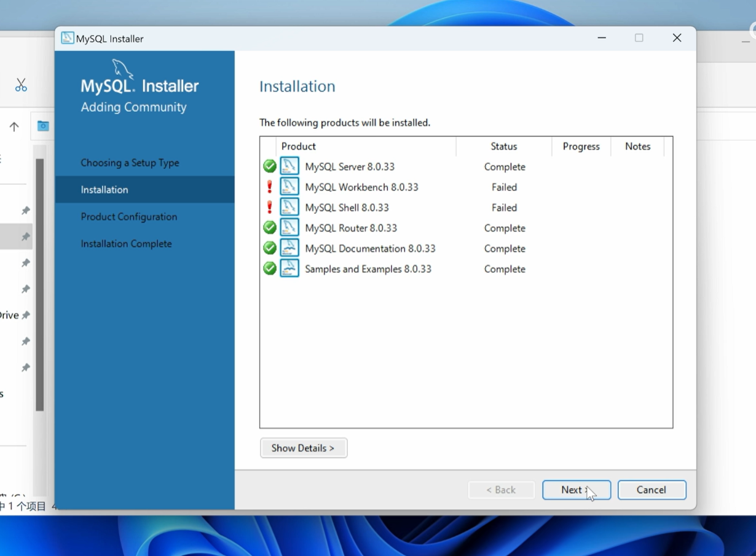Image resolution: width=756 pixels, height=556 pixels.
Task: Click the scissors cut icon in File Explorer
Action: click(x=21, y=85)
